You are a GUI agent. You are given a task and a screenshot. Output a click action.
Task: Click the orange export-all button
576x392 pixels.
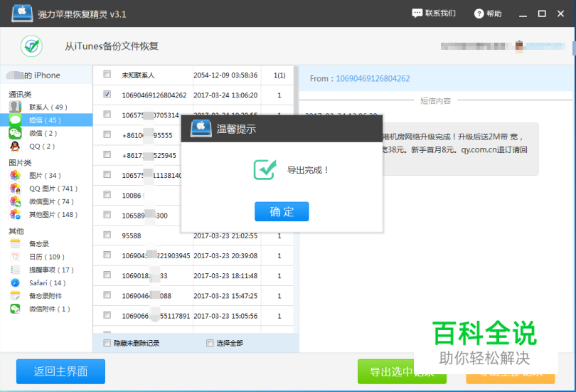pos(511,378)
